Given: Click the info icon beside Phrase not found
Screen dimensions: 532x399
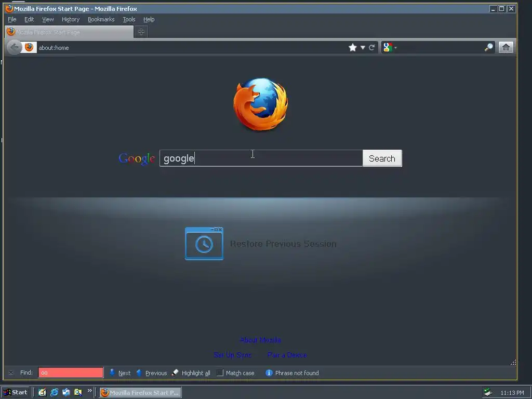Looking at the screenshot, I should pyautogui.click(x=269, y=373).
